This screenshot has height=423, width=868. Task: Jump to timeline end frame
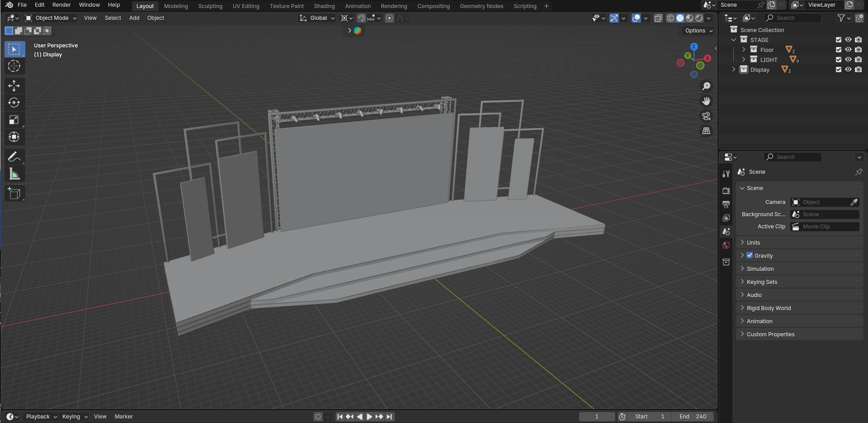point(389,417)
